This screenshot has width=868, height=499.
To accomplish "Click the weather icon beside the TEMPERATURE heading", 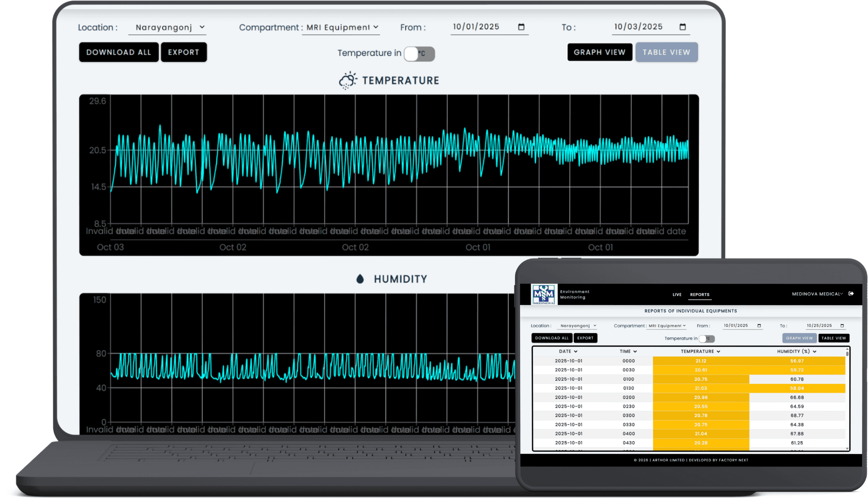I will [x=348, y=80].
